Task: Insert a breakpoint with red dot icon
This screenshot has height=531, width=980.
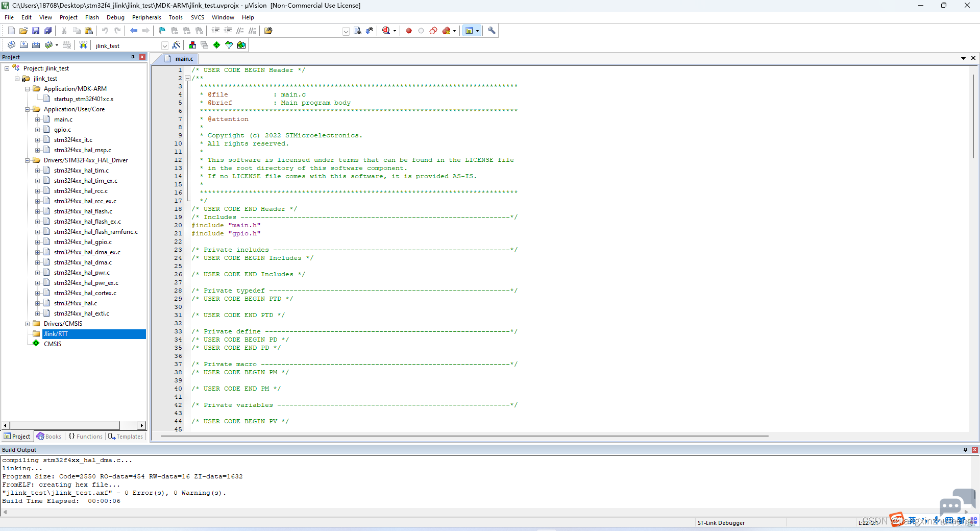Action: (409, 31)
